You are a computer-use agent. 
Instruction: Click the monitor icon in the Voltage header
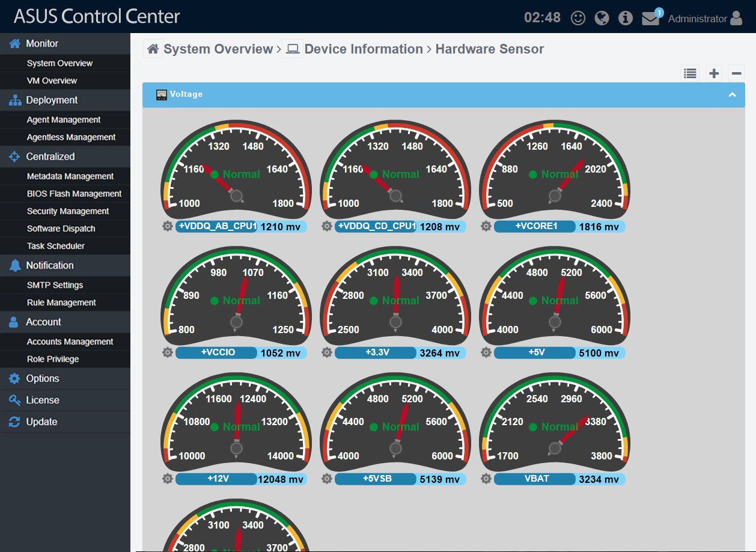point(161,94)
